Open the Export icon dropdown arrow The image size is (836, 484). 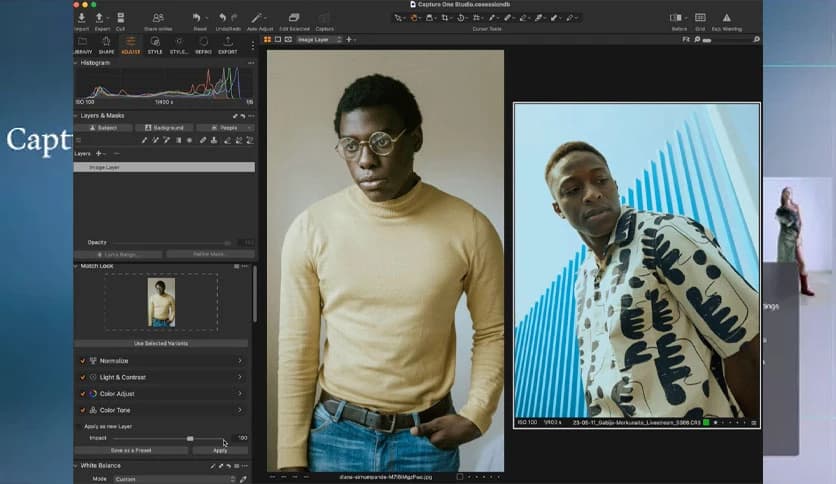(108, 18)
